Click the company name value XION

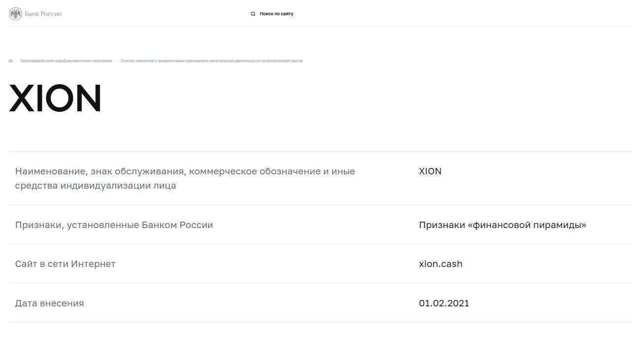click(430, 171)
